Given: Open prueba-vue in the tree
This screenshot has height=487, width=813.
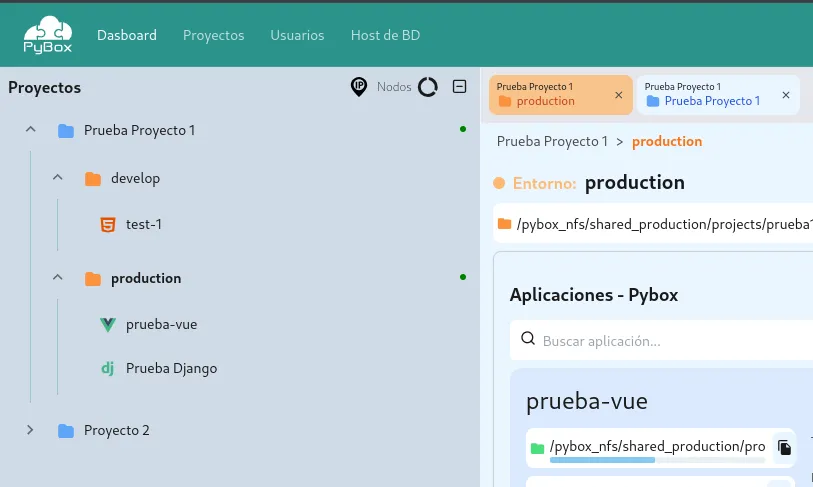Looking at the screenshot, I should click(161, 325).
